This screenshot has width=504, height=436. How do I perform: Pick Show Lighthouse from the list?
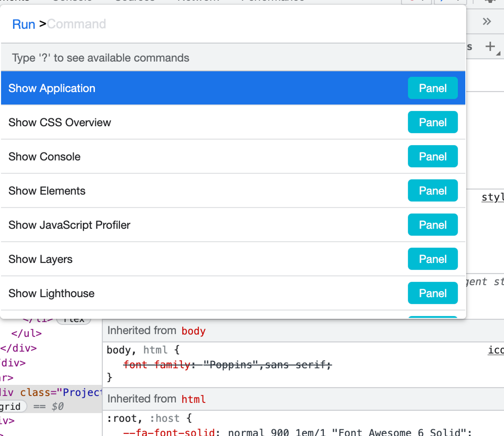pos(51,294)
